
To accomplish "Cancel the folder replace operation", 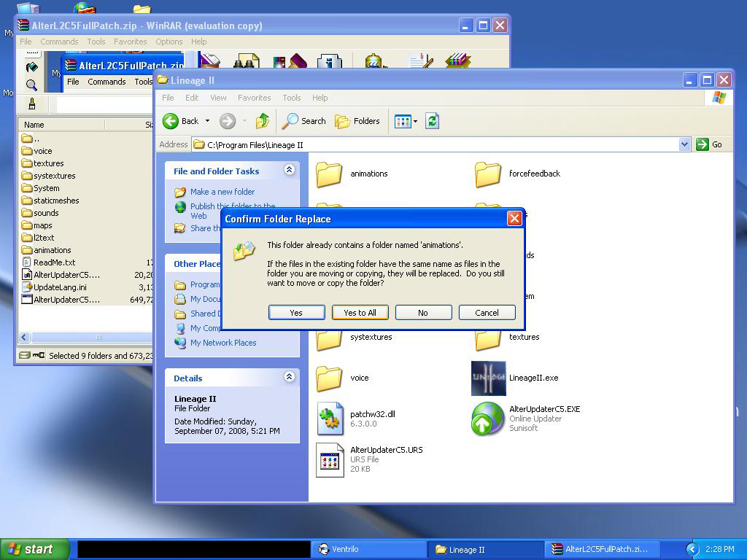I will click(x=487, y=313).
